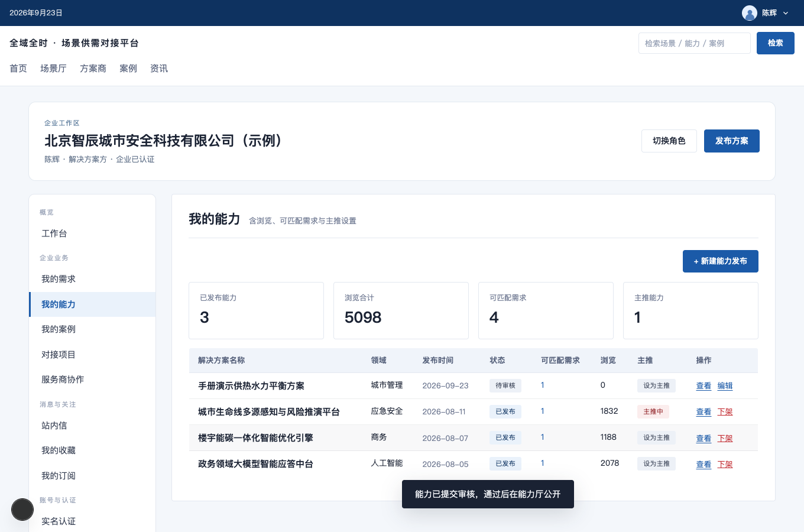Image resolution: width=804 pixels, height=532 pixels.
Task: Click 编辑 for 手册演示供热水力平衡方案
Action: [725, 386]
